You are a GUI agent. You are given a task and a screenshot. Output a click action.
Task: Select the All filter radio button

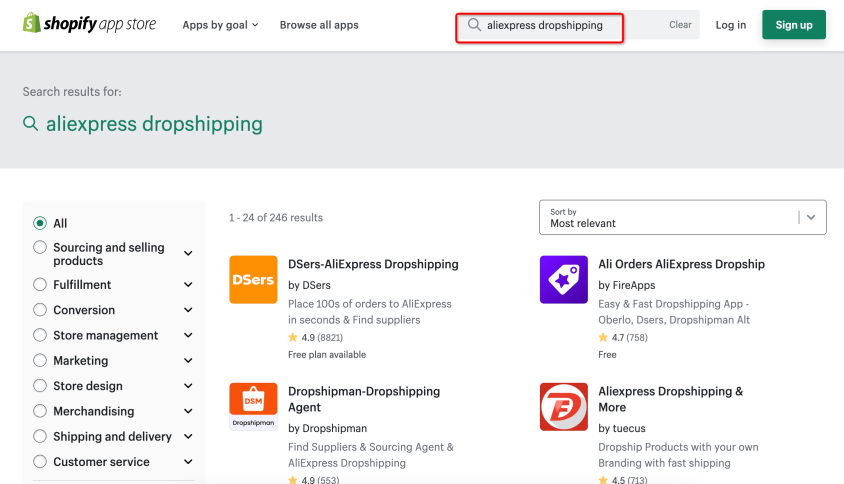pyautogui.click(x=40, y=223)
